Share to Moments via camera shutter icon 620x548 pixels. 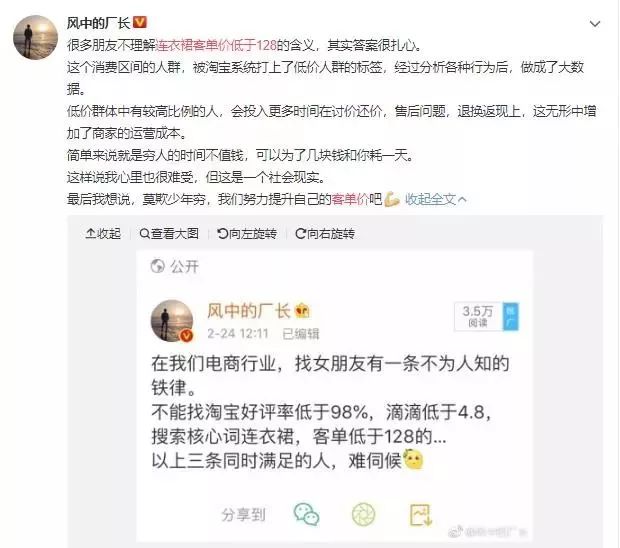(x=363, y=514)
